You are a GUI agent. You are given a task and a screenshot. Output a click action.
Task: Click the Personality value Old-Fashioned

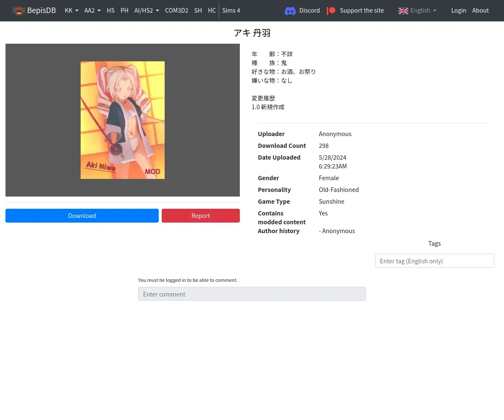[x=339, y=190]
